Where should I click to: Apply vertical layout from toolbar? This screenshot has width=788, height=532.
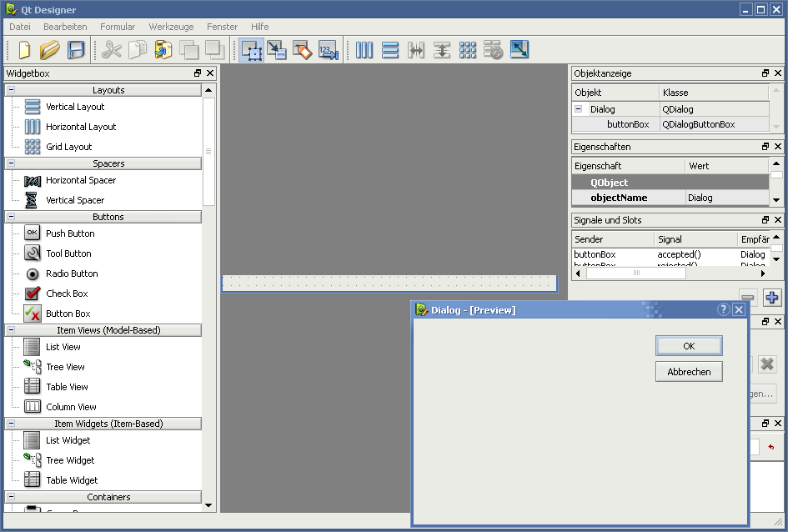click(390, 50)
